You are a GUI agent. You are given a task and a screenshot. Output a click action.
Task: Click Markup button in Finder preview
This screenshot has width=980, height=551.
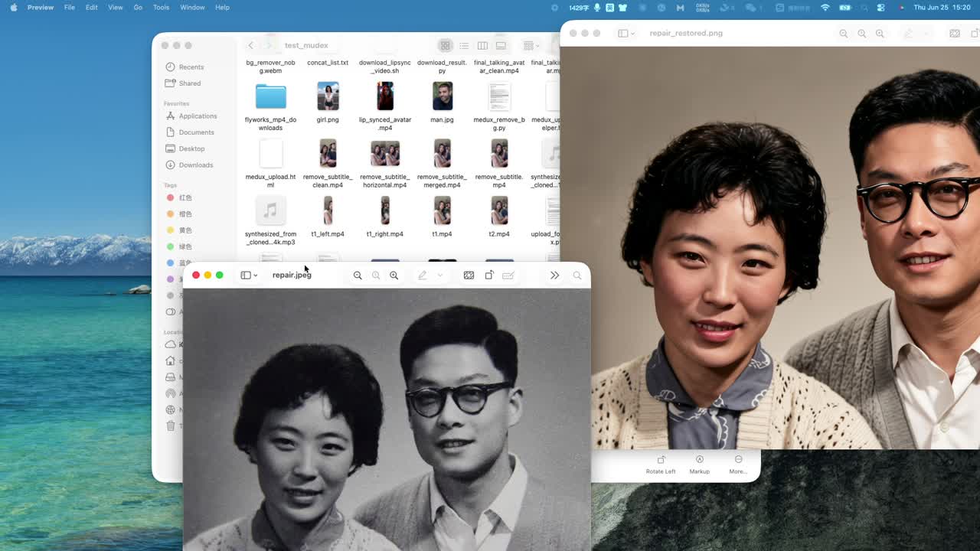699,465
